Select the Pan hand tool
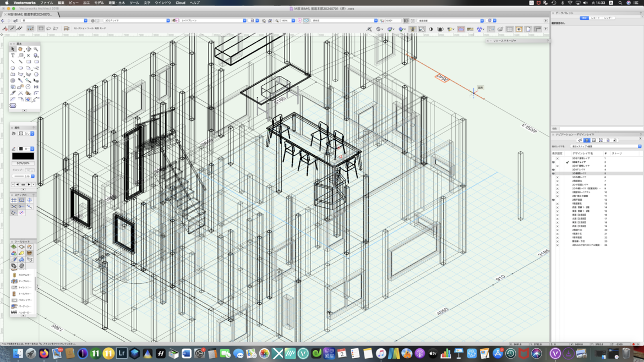The width and height of the screenshot is (644, 362). [20, 49]
